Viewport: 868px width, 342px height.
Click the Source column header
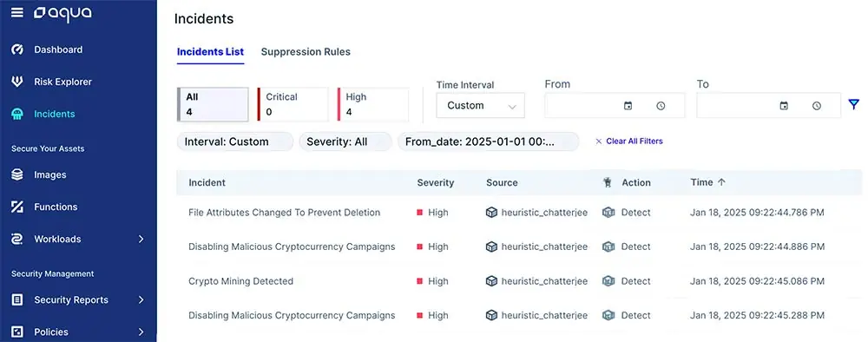502,182
